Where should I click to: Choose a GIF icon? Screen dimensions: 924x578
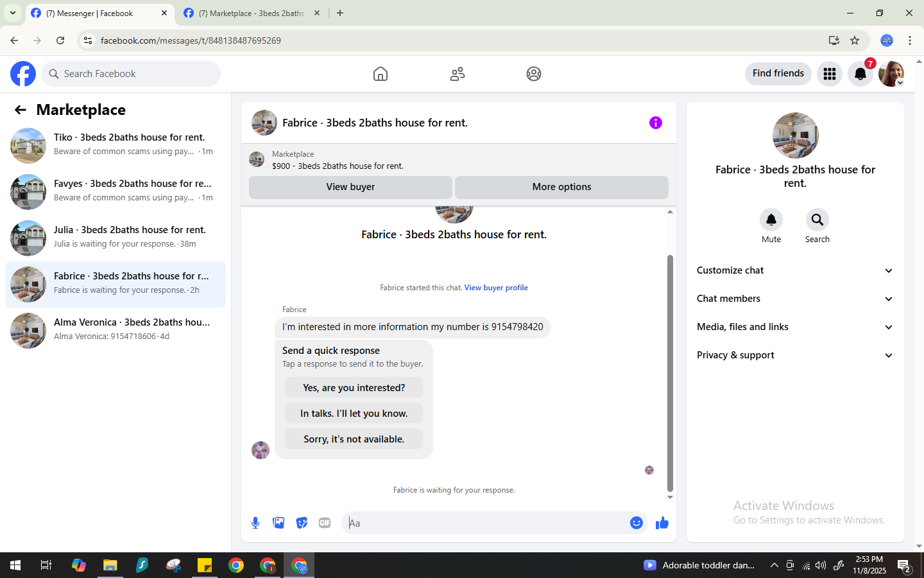(325, 523)
